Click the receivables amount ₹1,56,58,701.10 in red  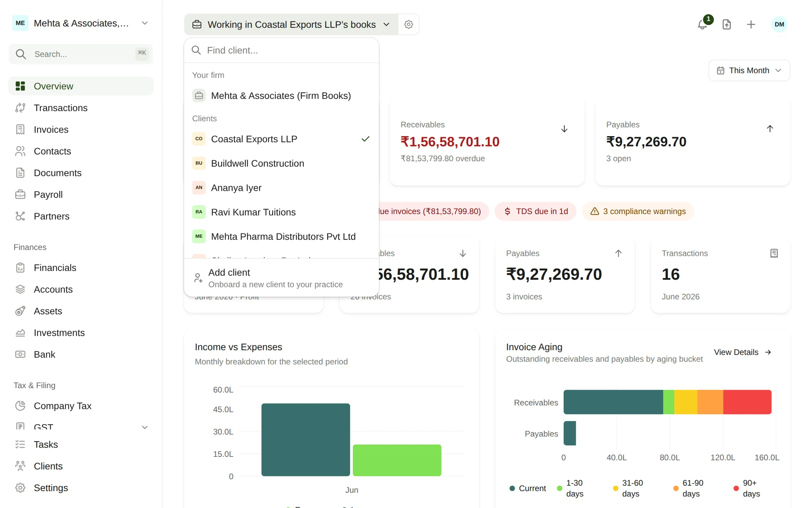tap(450, 142)
